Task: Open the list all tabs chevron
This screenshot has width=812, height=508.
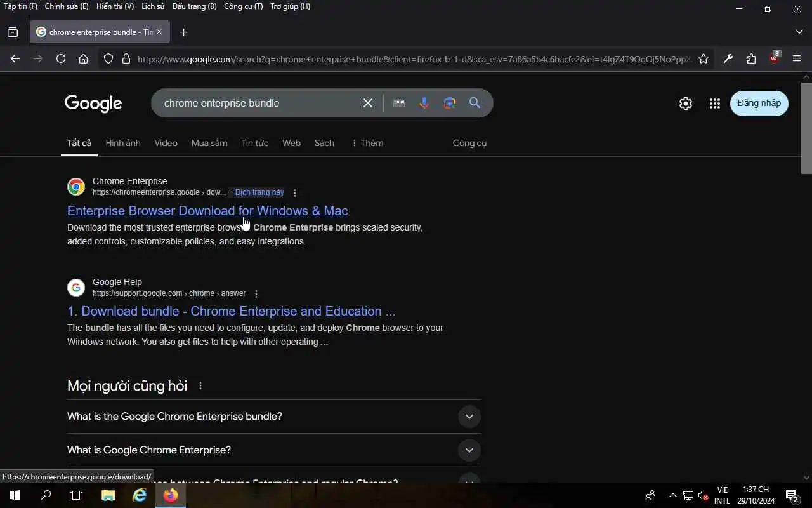Action: tap(799, 32)
